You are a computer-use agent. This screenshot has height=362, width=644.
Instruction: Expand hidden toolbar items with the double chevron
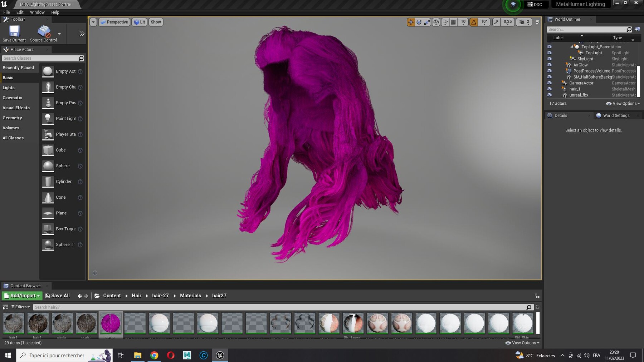coord(82,34)
